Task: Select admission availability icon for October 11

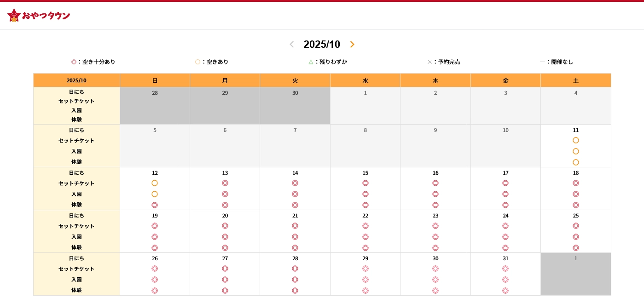Action: click(575, 151)
